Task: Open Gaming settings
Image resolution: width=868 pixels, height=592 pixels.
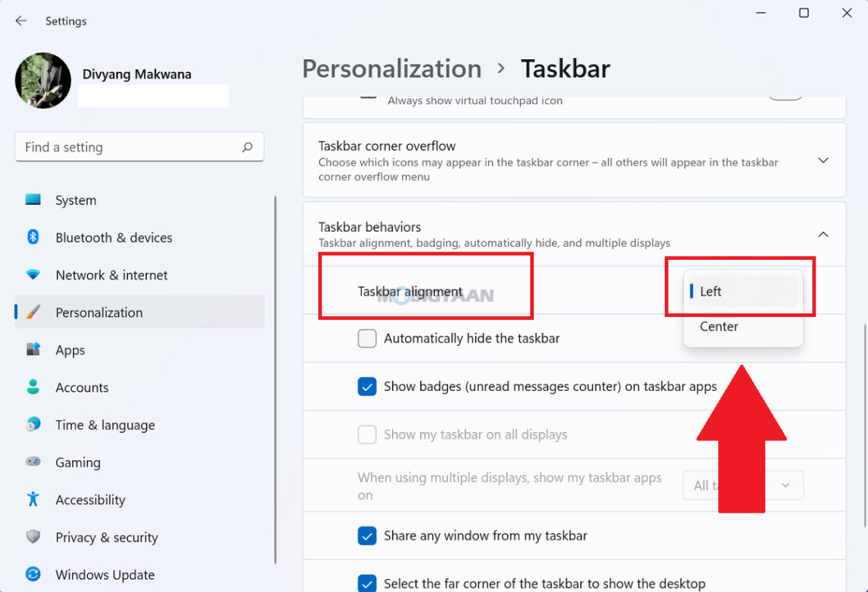Action: point(78,462)
